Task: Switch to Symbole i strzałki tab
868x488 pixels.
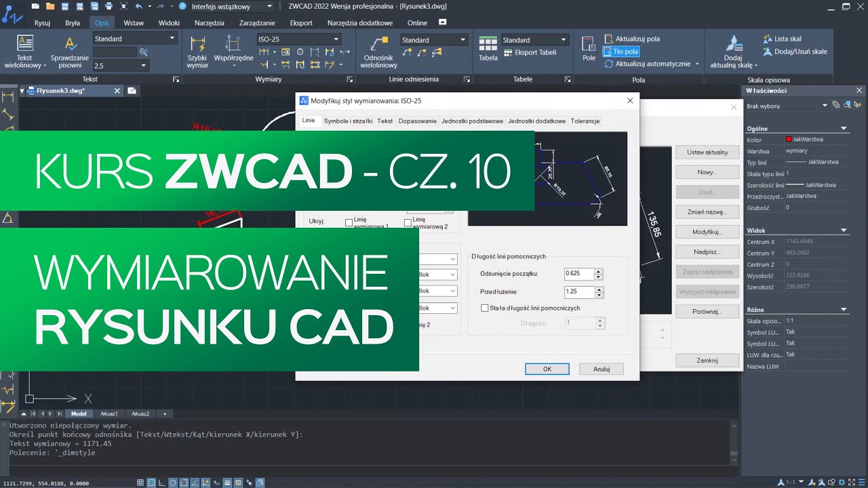Action: (348, 121)
